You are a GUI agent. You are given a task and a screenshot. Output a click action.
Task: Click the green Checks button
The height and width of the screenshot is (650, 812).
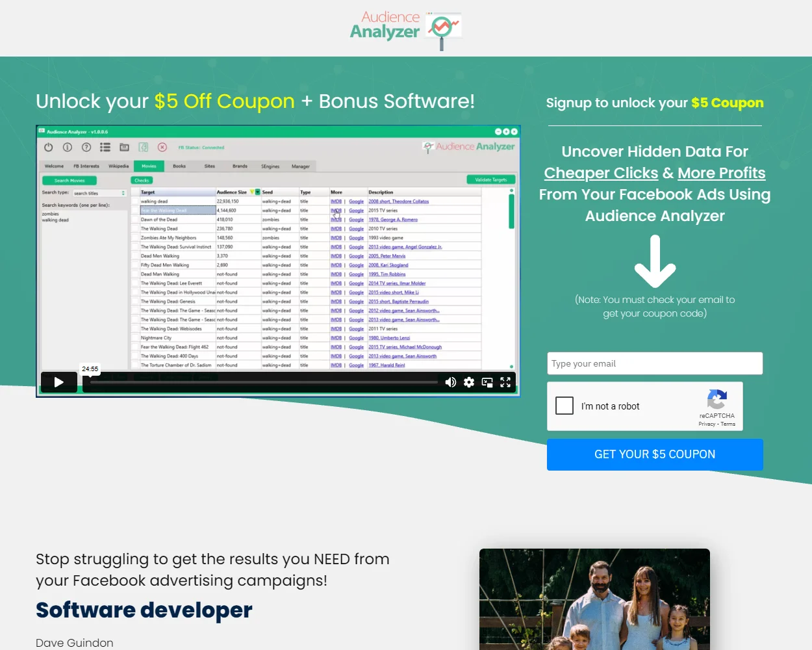[x=142, y=180]
